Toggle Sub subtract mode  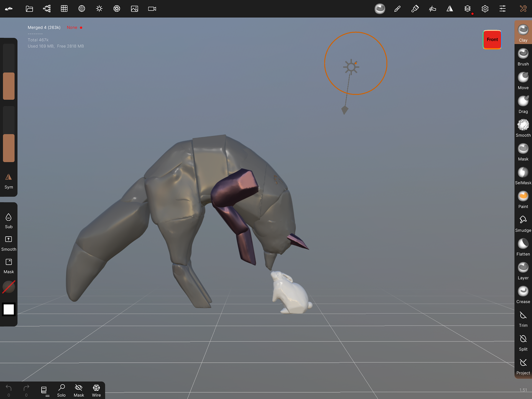point(9,220)
